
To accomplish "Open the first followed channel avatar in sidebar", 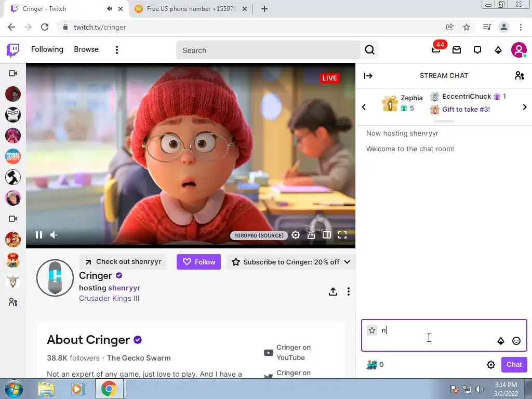I will coord(13,94).
